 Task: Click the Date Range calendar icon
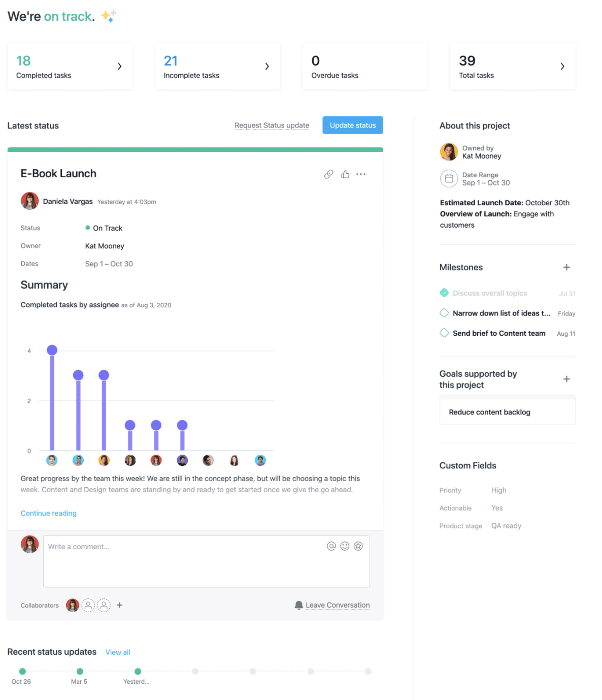pyautogui.click(x=449, y=179)
